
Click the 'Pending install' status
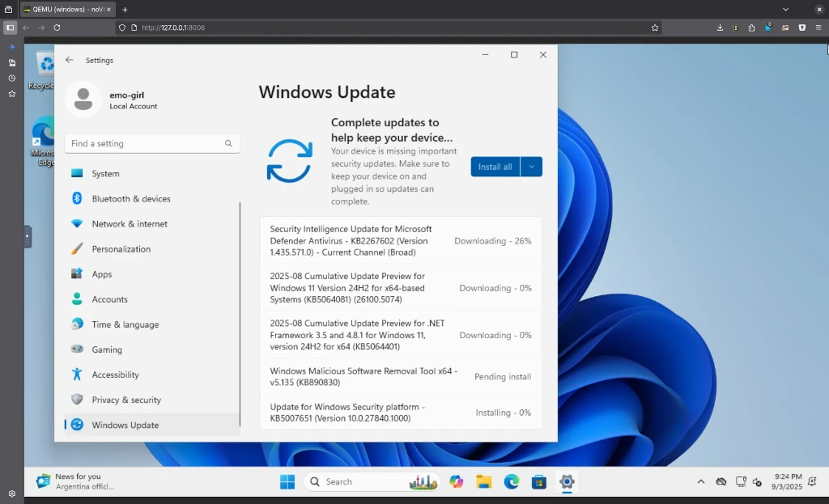(503, 377)
